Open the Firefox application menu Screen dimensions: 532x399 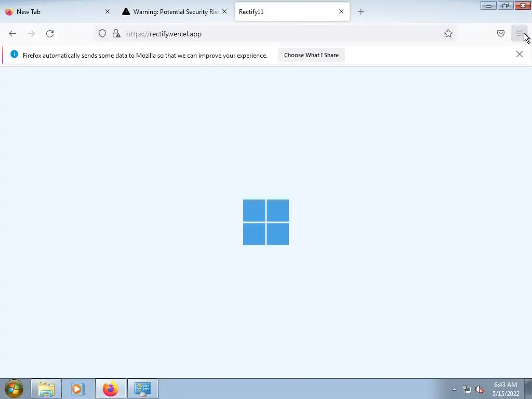(x=519, y=33)
